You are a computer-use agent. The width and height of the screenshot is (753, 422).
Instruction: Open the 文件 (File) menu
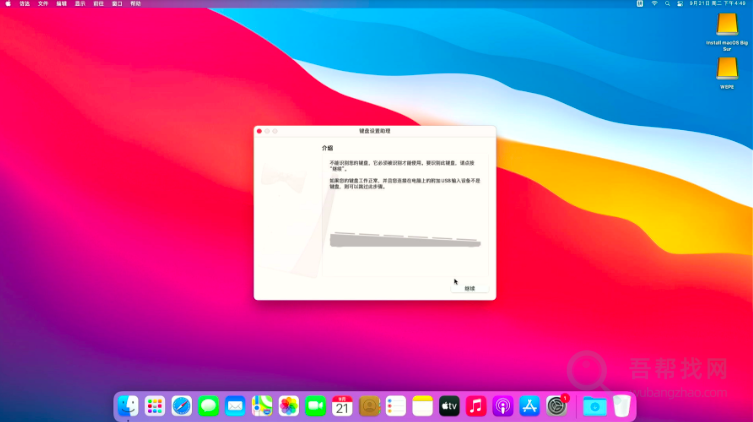(43, 4)
